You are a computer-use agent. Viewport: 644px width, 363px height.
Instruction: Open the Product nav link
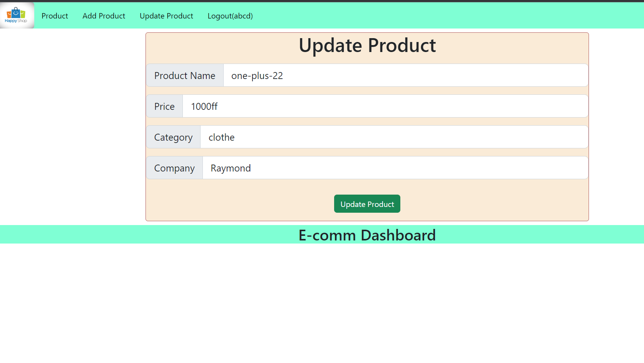pyautogui.click(x=55, y=16)
